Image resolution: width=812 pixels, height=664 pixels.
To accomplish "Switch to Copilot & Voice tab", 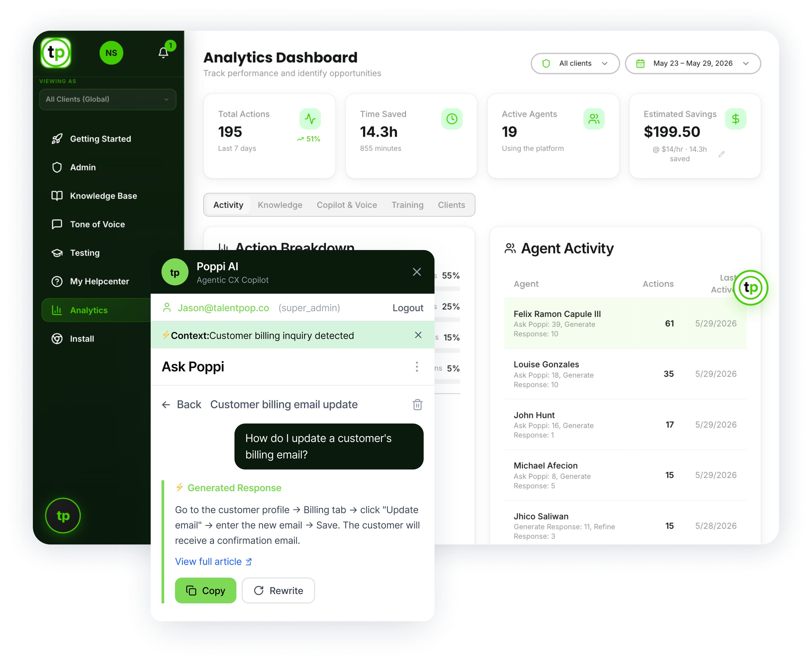I will point(347,205).
